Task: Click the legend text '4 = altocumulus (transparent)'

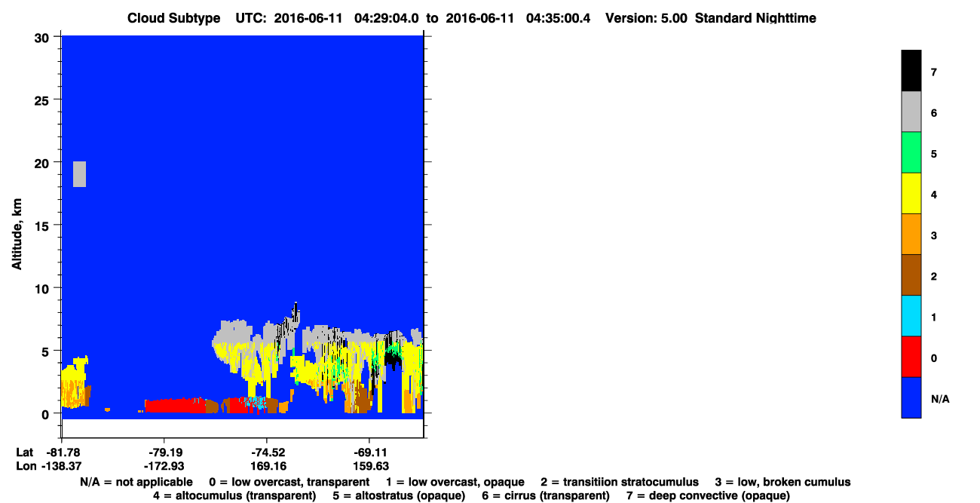Action: pos(234,495)
